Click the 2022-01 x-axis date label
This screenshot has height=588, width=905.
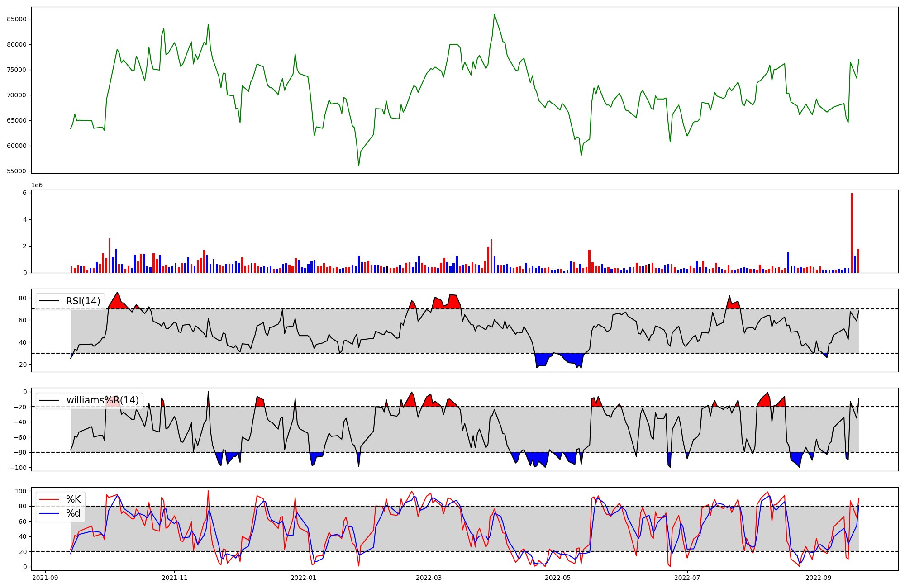303,578
